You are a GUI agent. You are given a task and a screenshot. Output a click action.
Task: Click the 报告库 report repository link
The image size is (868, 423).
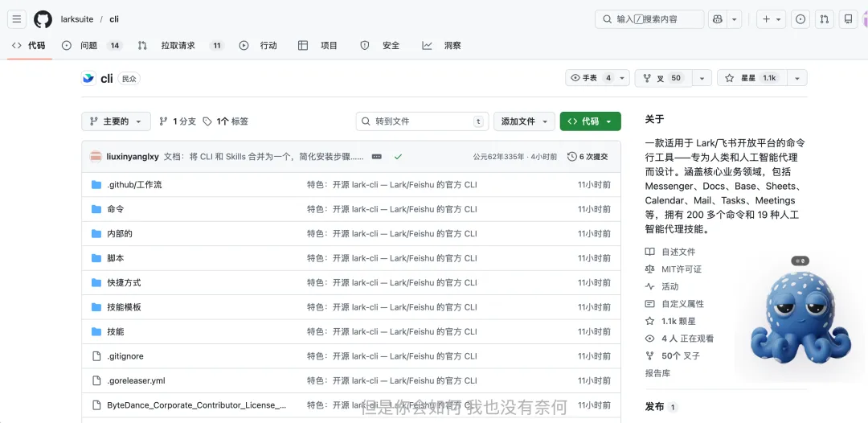(657, 373)
